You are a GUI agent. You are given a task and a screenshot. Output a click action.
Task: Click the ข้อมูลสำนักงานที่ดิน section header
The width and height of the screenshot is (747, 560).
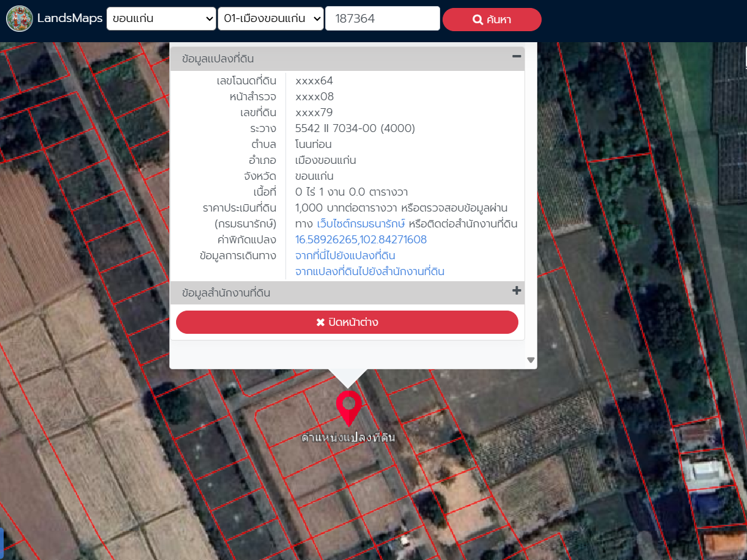tap(226, 293)
